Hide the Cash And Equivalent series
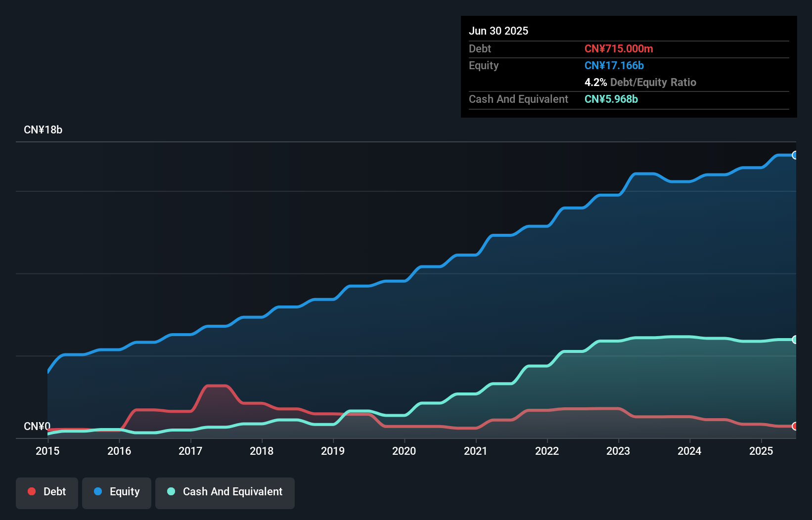 pyautogui.click(x=225, y=492)
